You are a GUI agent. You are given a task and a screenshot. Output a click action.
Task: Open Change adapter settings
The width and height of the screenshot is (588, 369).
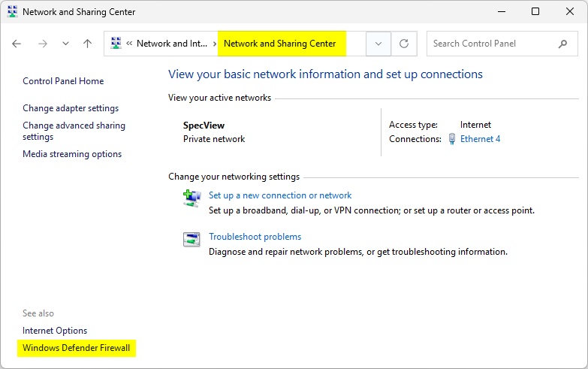[x=71, y=108]
